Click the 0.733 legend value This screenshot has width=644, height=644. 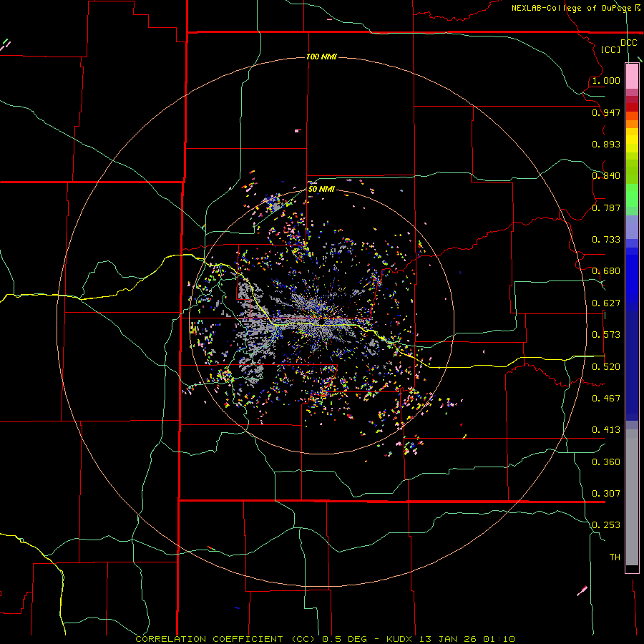[x=606, y=240]
